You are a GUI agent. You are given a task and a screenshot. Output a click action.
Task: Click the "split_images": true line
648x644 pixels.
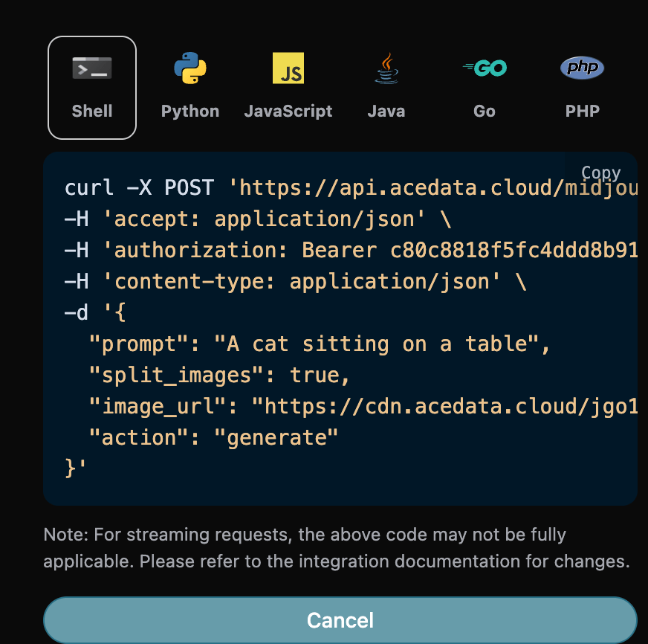(x=219, y=376)
